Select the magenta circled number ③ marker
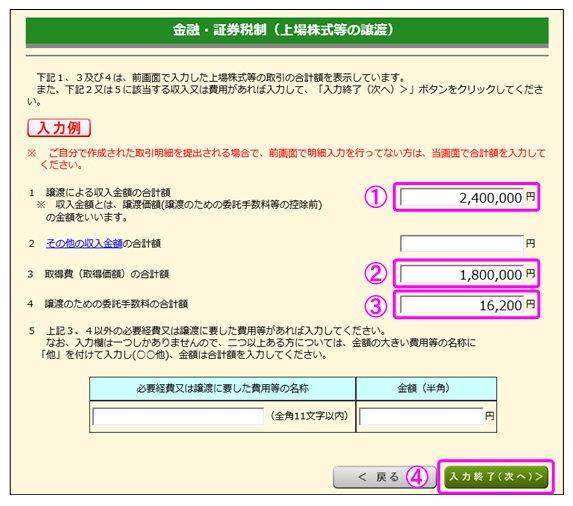This screenshot has height=506, width=573. coord(376,305)
